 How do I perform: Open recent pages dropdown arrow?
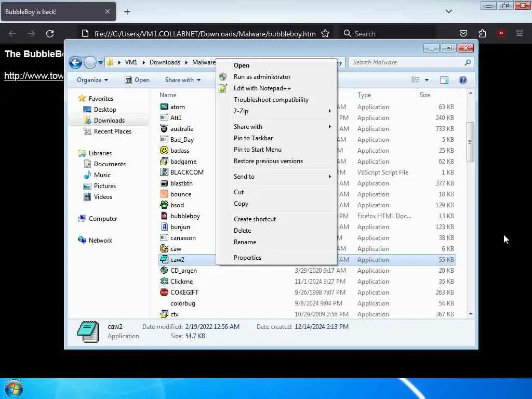click(100, 63)
